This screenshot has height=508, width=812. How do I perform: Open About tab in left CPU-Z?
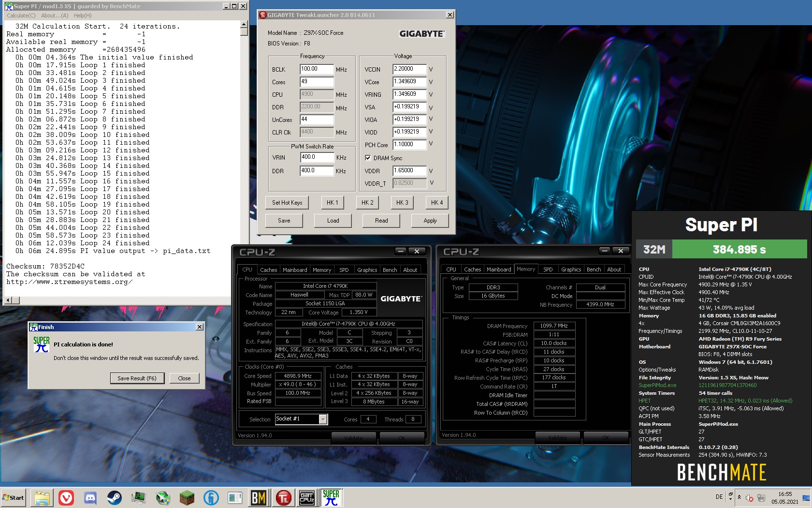tap(410, 270)
